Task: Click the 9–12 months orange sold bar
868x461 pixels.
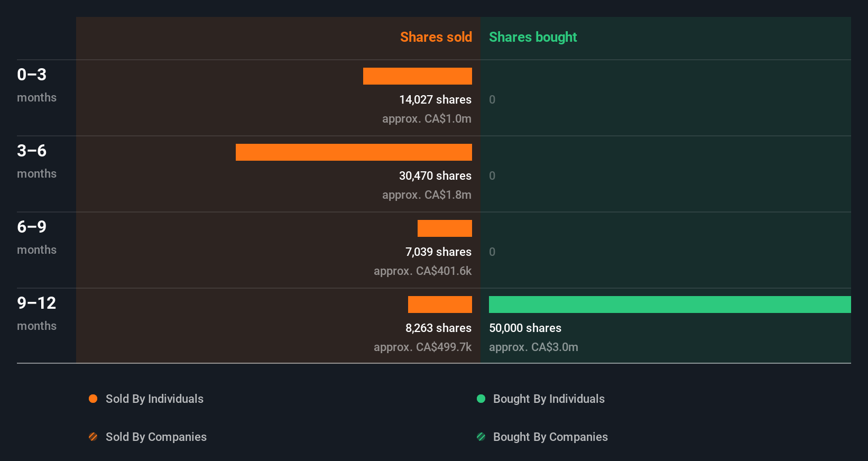Action: tap(440, 305)
